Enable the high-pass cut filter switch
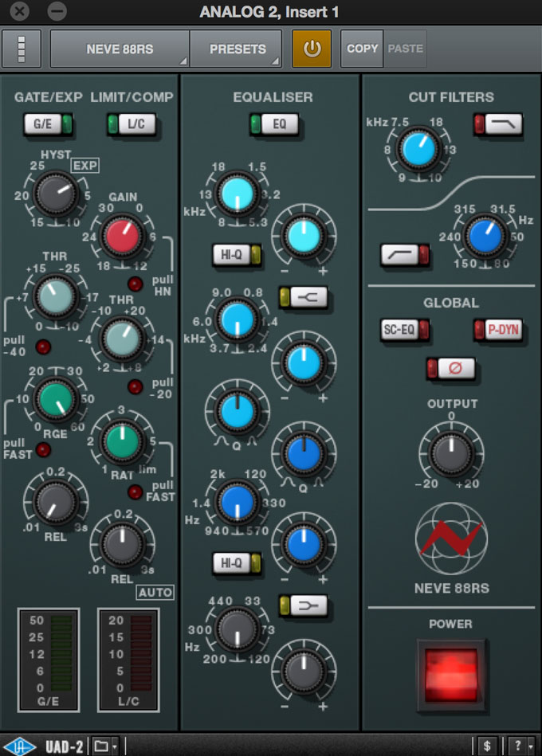This screenshot has width=542, height=756. [x=405, y=255]
